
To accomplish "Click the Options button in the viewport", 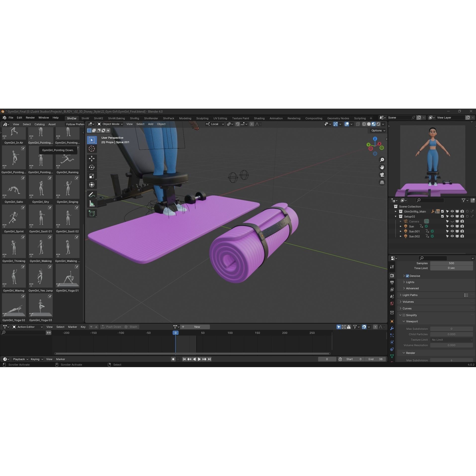I will (377, 130).
